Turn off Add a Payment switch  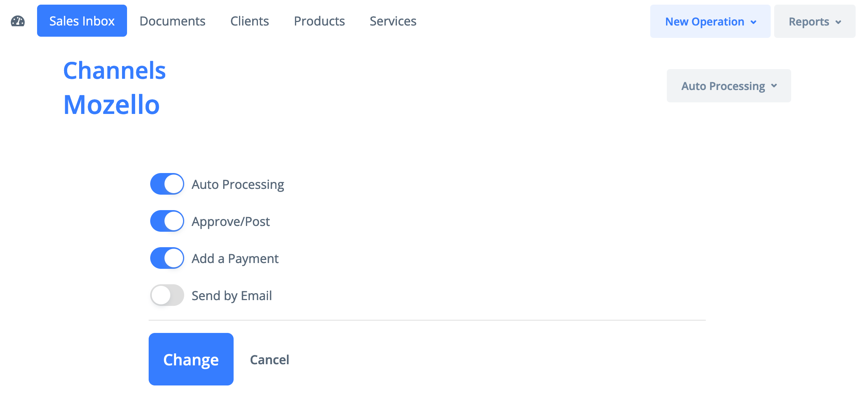[x=167, y=258]
